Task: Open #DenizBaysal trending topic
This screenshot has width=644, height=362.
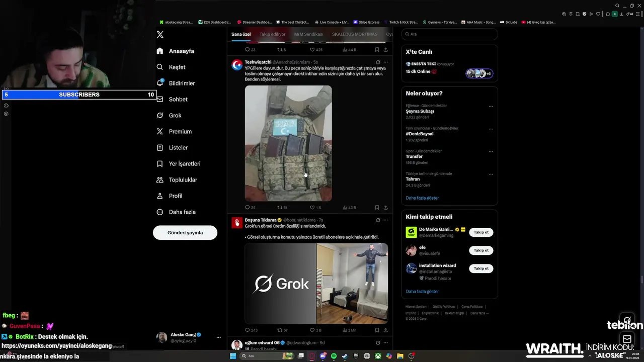Action: (x=420, y=134)
